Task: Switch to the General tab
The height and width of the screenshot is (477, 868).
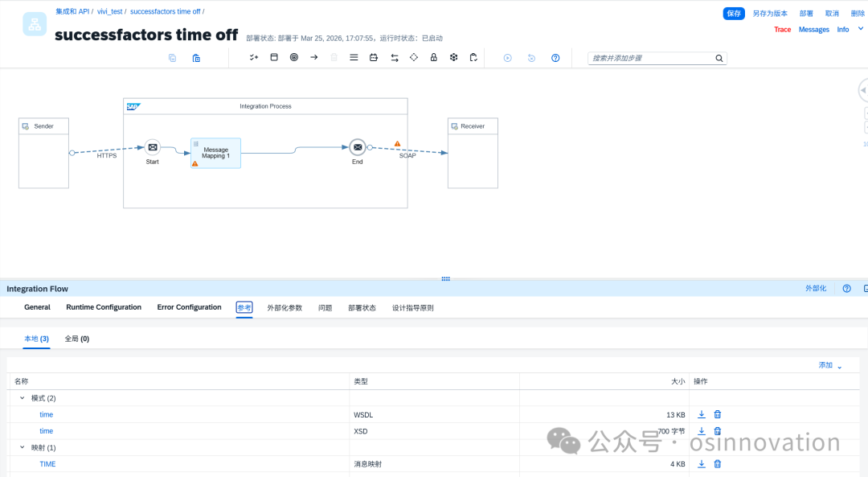Action: (x=37, y=307)
